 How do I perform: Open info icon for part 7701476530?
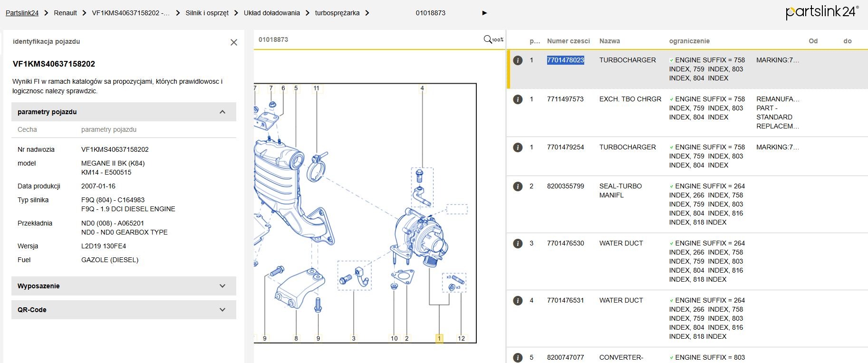point(518,244)
